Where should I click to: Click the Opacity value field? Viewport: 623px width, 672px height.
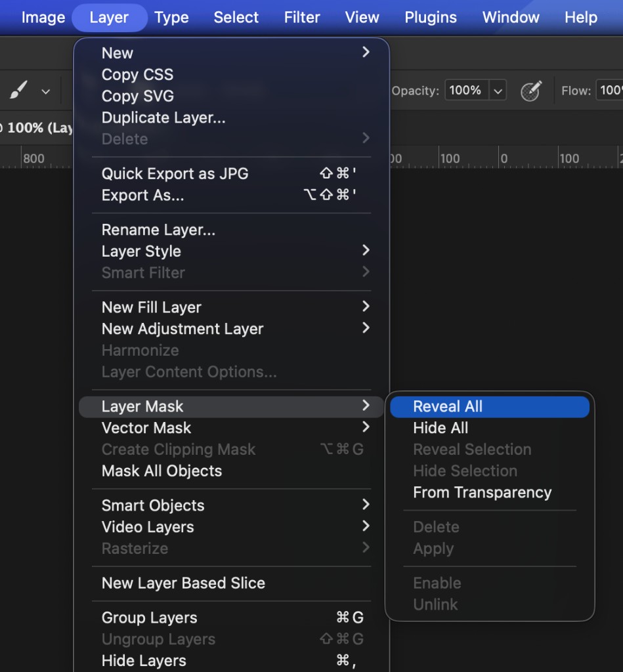click(467, 91)
